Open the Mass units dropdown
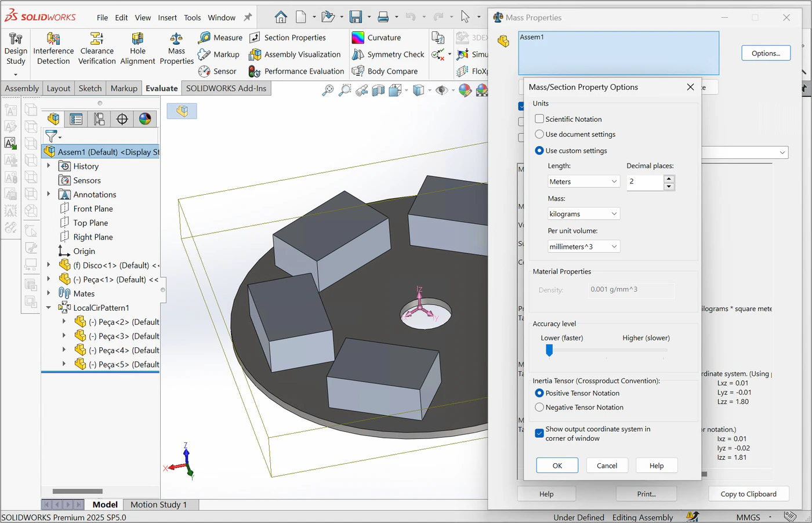Screen dimensions: 812x523 pyautogui.click(x=584, y=214)
